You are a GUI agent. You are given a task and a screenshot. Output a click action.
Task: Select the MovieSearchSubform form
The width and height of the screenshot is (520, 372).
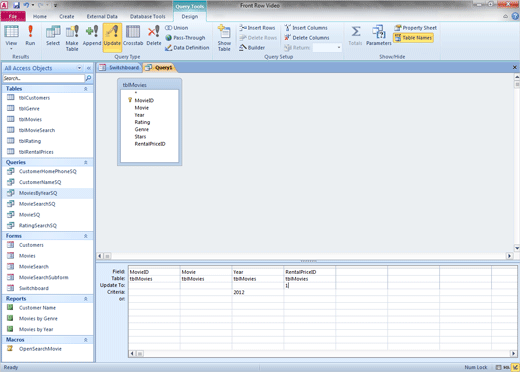point(43,277)
